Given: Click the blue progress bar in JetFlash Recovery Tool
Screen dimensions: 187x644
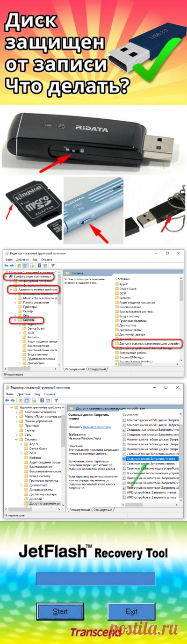Looking at the screenshot, I should [95, 579].
